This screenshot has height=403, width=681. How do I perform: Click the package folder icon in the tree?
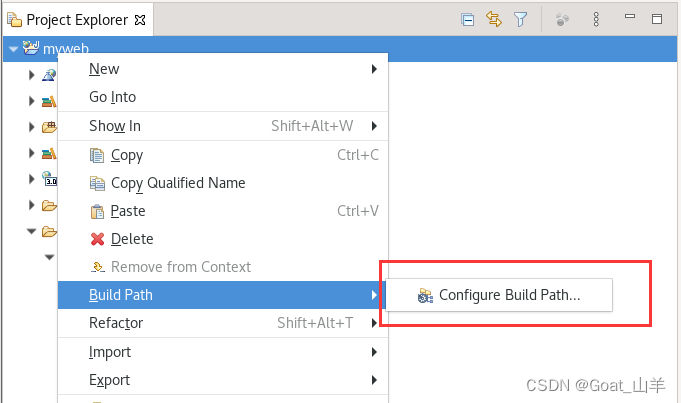[49, 127]
